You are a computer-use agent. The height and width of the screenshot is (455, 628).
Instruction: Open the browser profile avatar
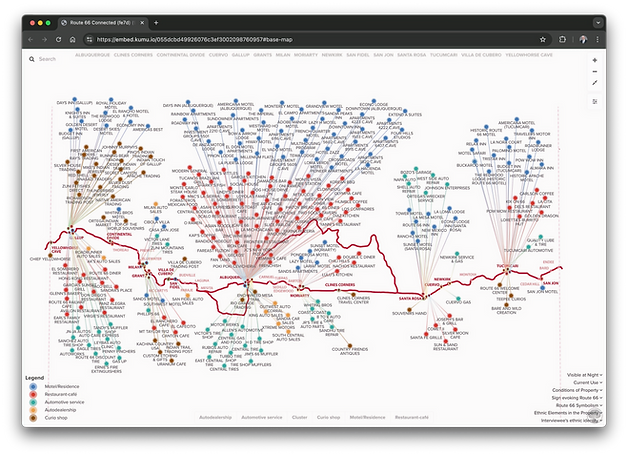click(583, 39)
